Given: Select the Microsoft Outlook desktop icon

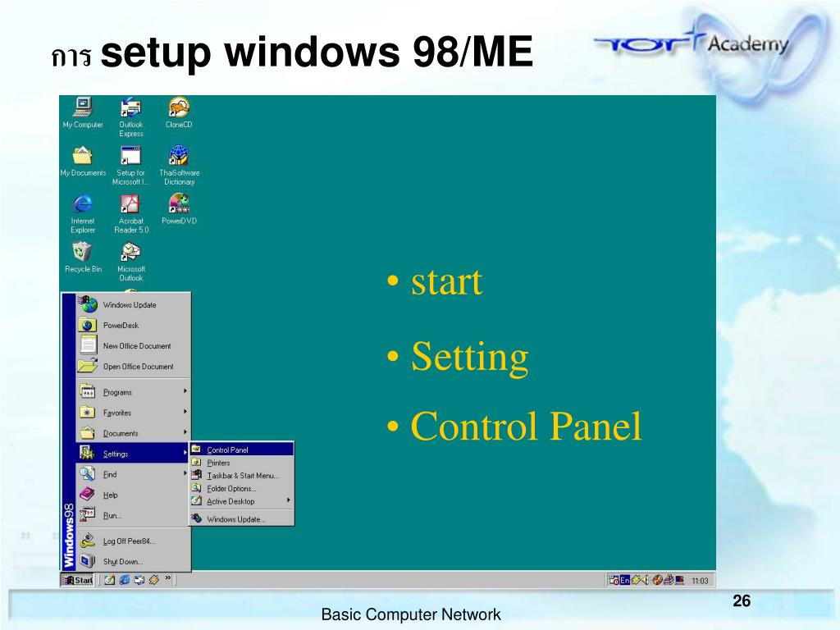Looking at the screenshot, I should [x=130, y=262].
